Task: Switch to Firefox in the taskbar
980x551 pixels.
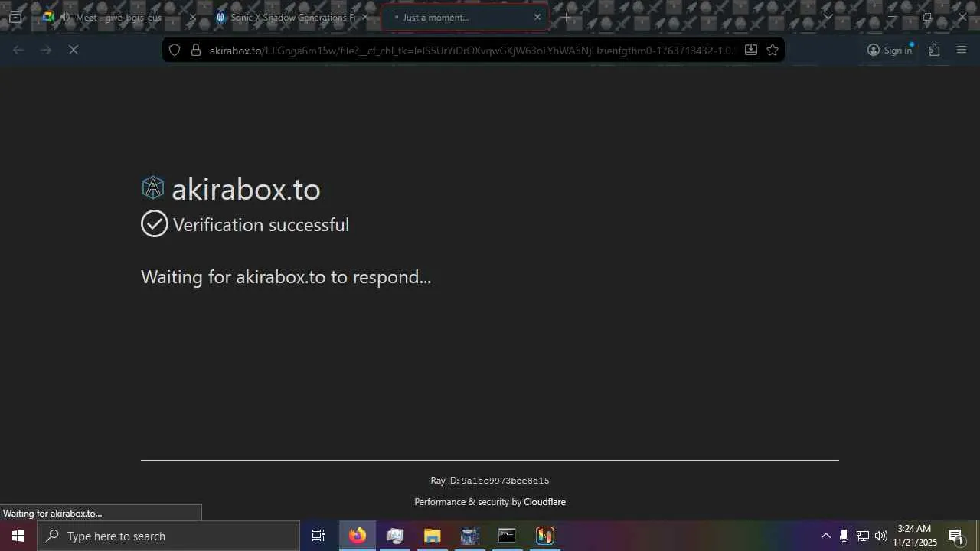Action: pyautogui.click(x=358, y=536)
